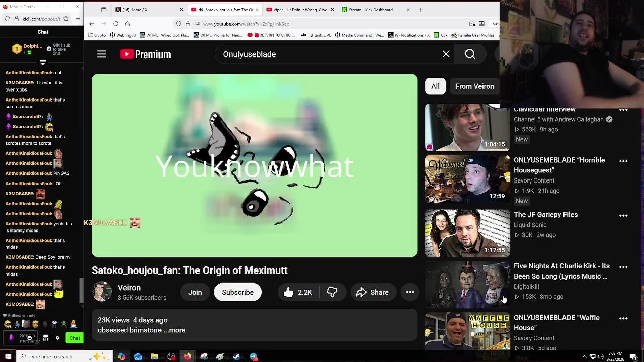Switch to the Stream - Kick Dashboard tab
644x362 pixels.
tap(375, 10)
